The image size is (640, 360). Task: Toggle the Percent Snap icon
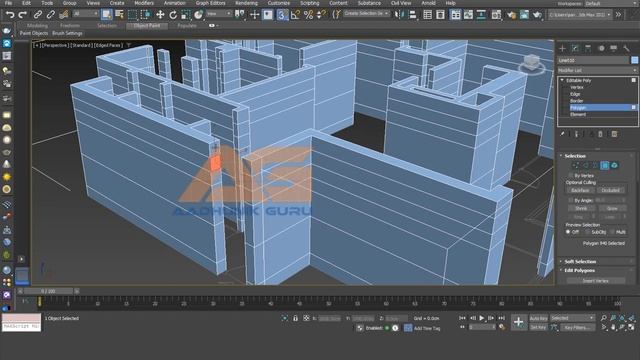pos(309,15)
